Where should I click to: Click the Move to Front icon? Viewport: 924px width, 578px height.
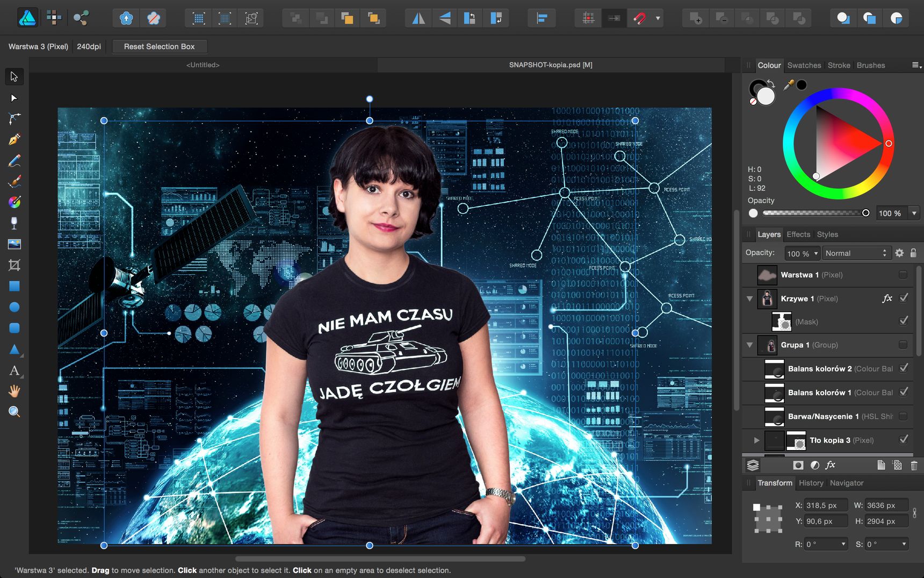click(373, 18)
